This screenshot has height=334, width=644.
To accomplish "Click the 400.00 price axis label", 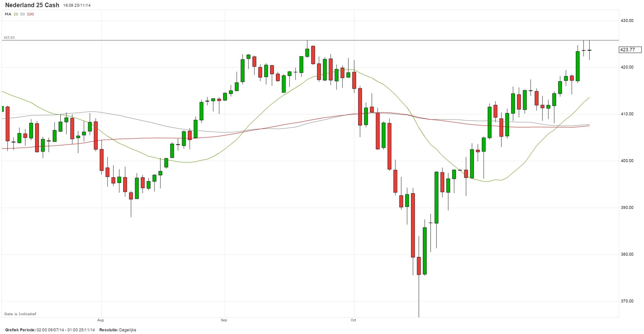I will [x=627, y=161].
